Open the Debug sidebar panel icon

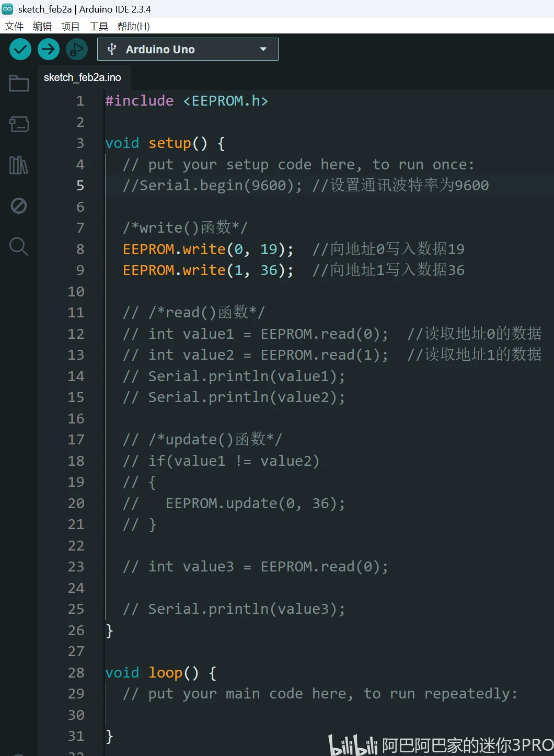(19, 206)
